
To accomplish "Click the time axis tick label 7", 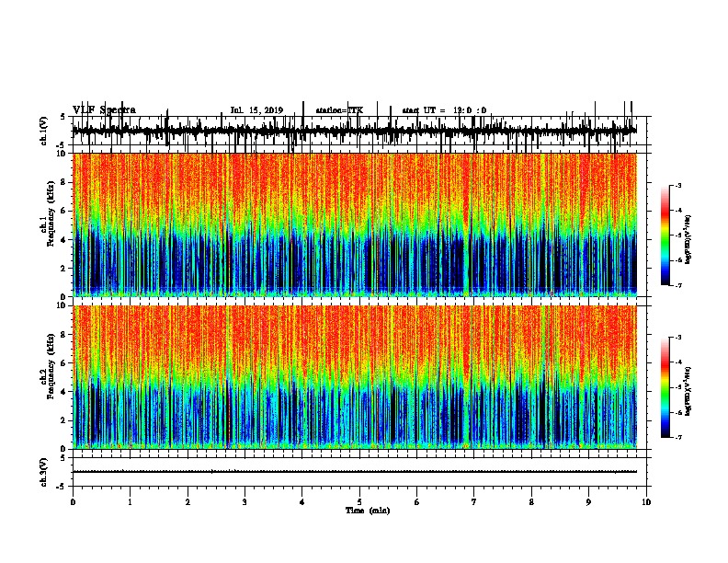I will click(474, 502).
